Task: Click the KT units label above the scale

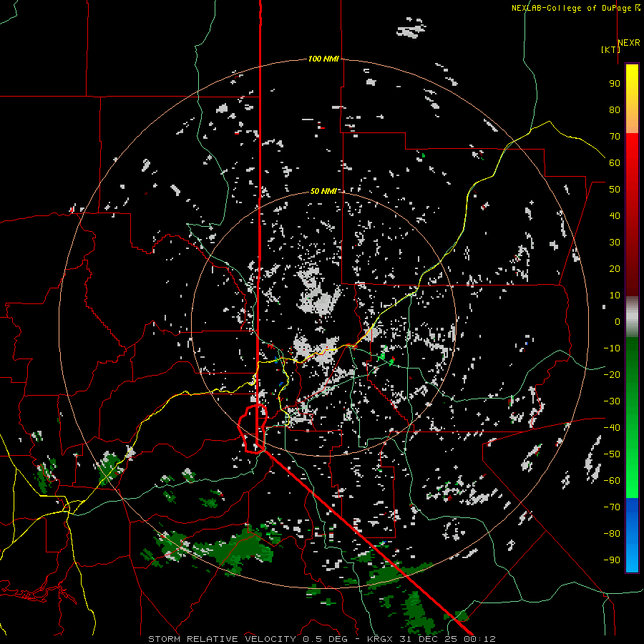Action: tap(610, 49)
